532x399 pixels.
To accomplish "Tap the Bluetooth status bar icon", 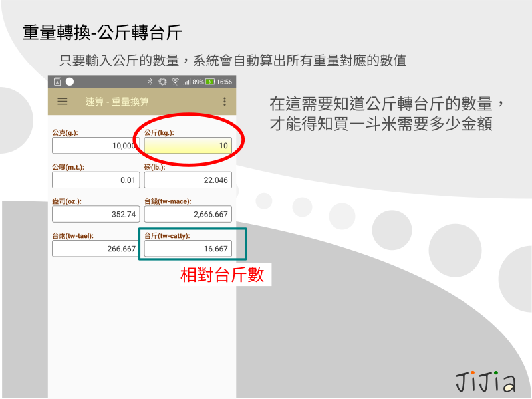I will point(150,82).
